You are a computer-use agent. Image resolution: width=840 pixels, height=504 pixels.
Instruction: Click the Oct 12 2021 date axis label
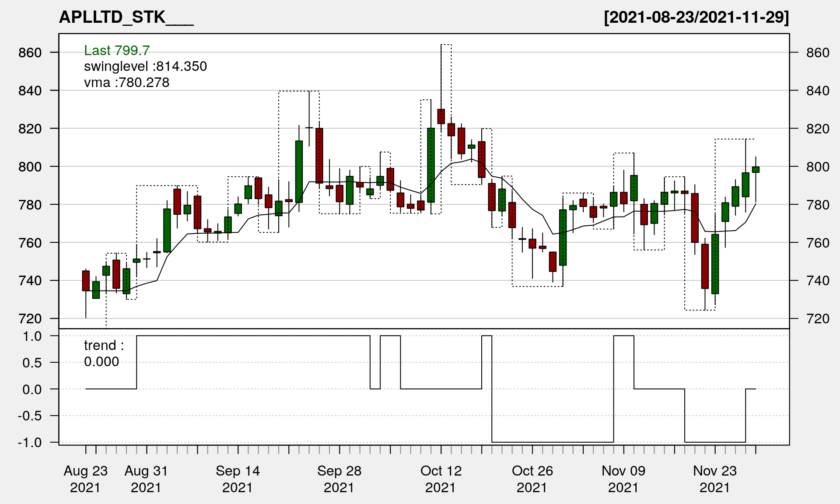tap(441, 479)
